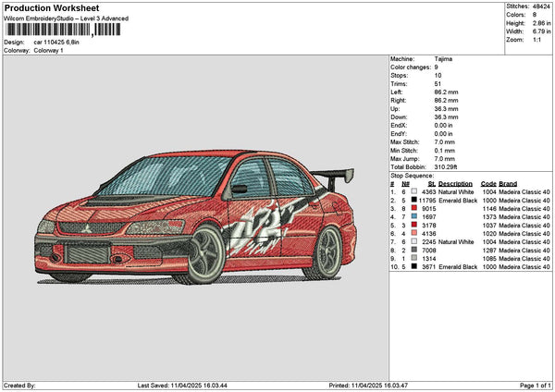Click the 'St.' column header

(432, 184)
